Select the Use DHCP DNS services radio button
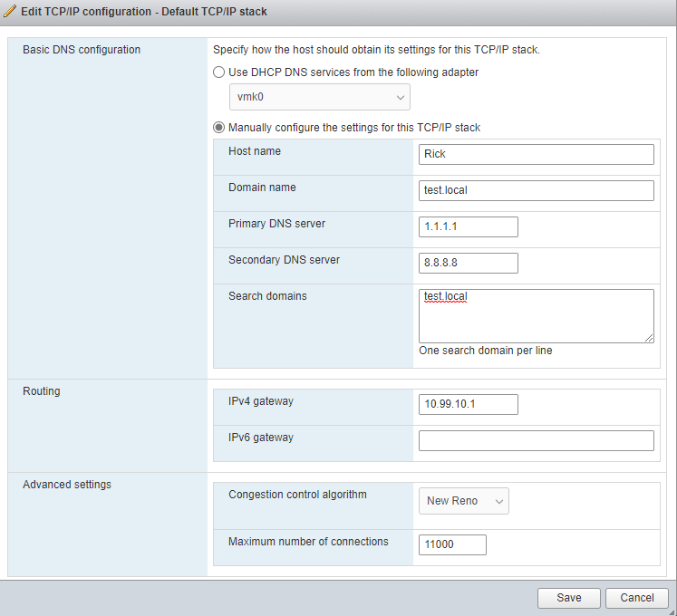677x616 pixels. click(x=218, y=72)
